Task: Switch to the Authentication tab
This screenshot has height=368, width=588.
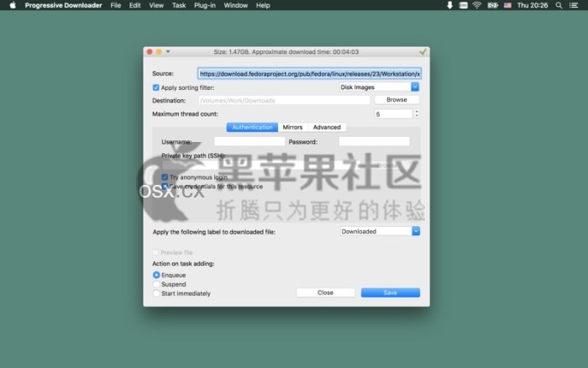Action: click(252, 127)
